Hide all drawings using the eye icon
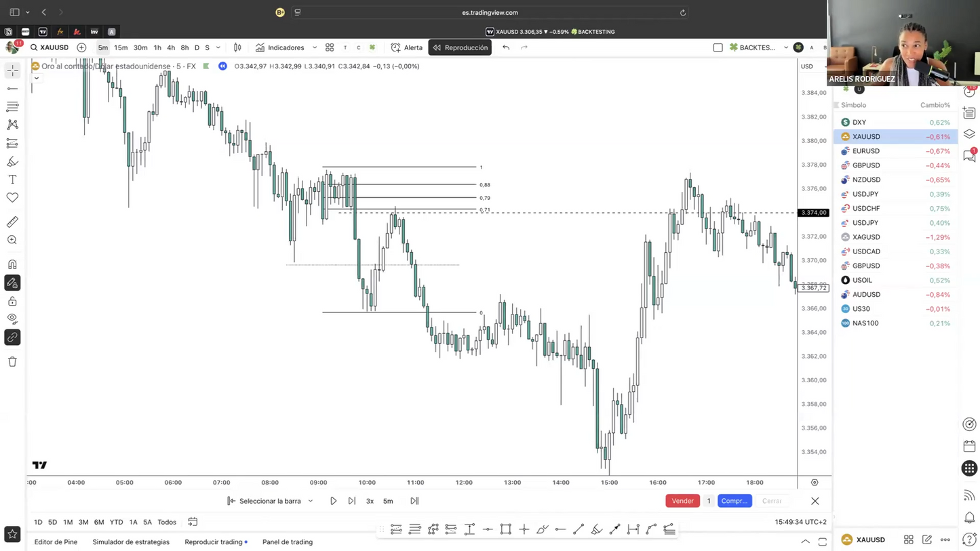The image size is (980, 551). point(12,319)
